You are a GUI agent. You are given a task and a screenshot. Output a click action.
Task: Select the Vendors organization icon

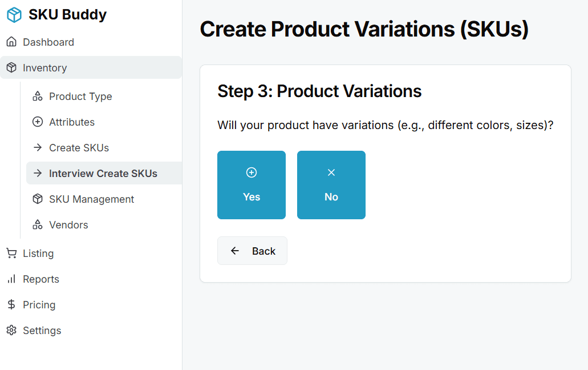coord(37,224)
